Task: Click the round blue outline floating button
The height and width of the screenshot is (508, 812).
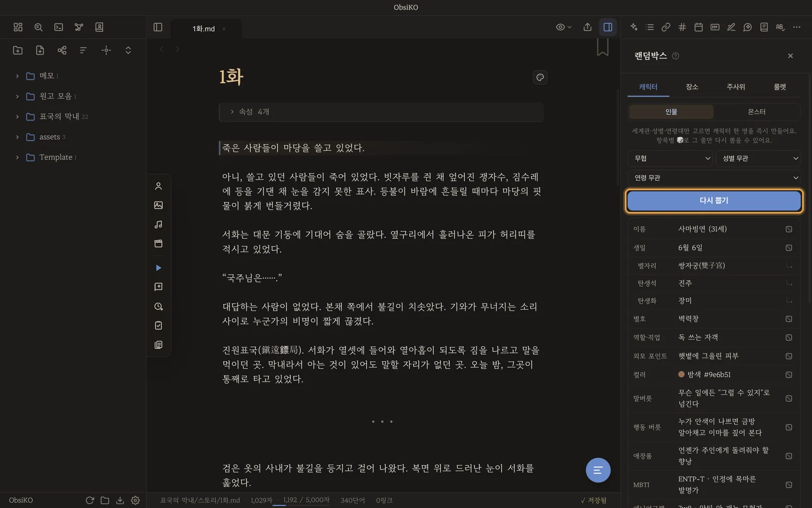Action: tap(598, 470)
